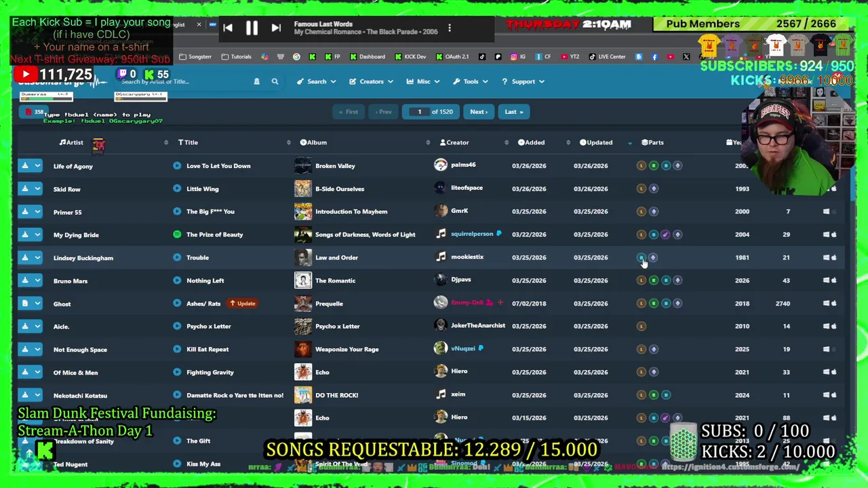Open the Tools menu
Image resolution: width=868 pixels, height=488 pixels.
(470, 81)
